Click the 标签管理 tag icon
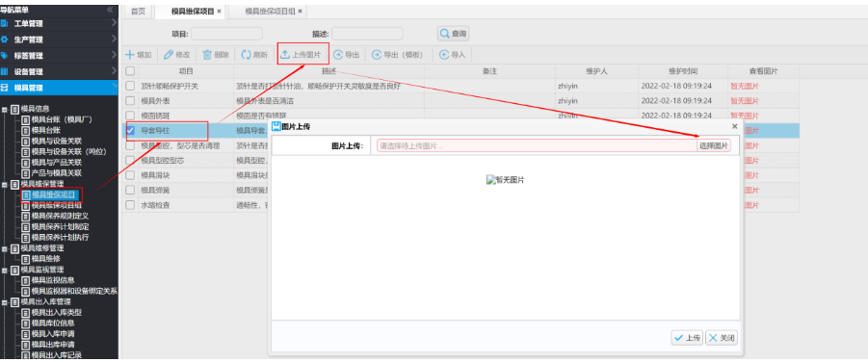Screen dimensions: 868x362 point(5,55)
